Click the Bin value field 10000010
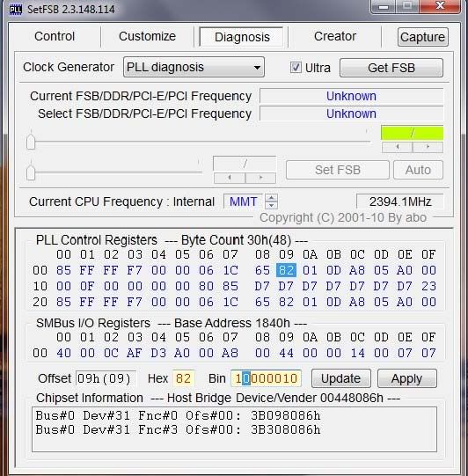Image resolution: width=468 pixels, height=476 pixels. (266, 378)
